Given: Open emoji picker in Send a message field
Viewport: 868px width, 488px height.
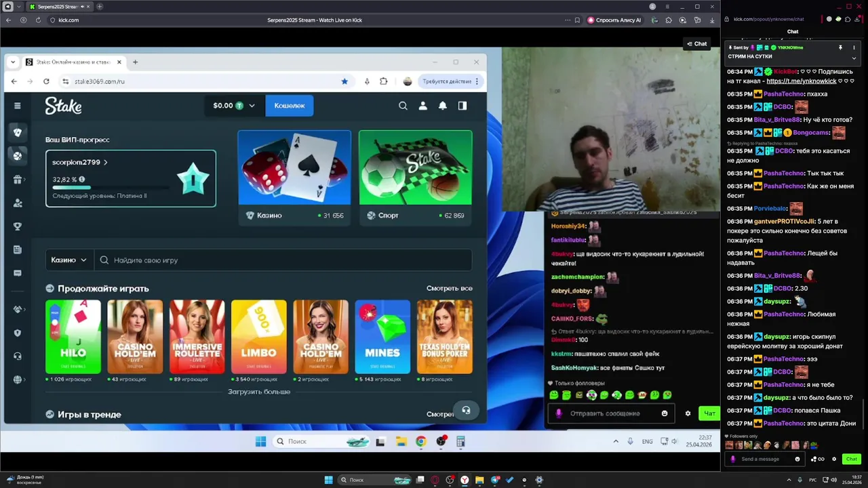Looking at the screenshot, I should pos(797,459).
